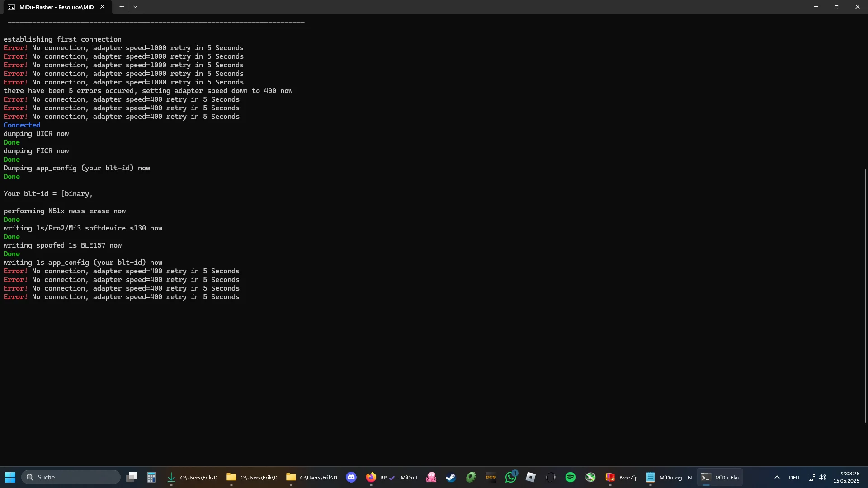
Task: Open the DCS taskbar icon
Action: [491, 477]
